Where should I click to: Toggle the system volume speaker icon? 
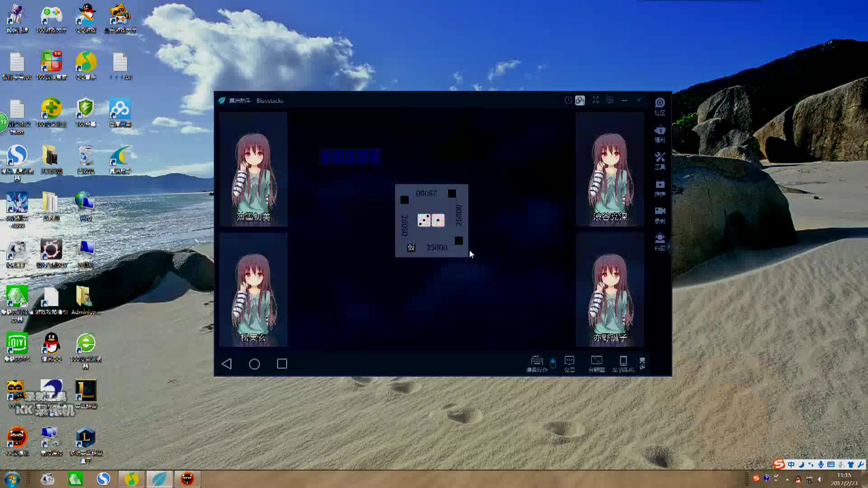tap(820, 479)
